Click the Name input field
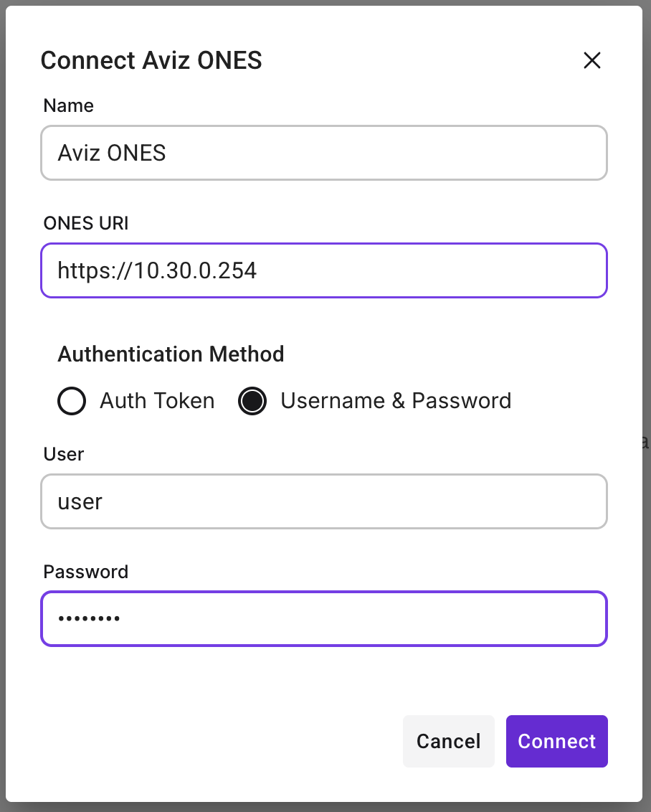 coord(324,153)
